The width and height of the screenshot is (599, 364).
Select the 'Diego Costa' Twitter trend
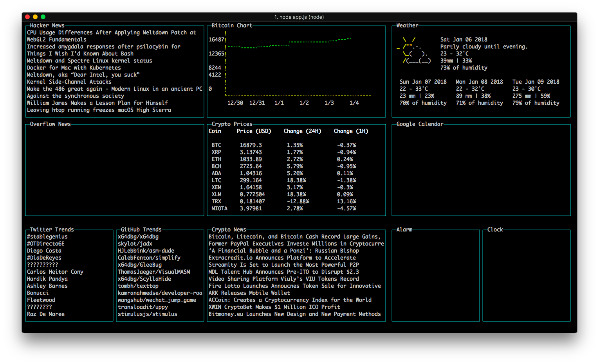click(x=44, y=251)
